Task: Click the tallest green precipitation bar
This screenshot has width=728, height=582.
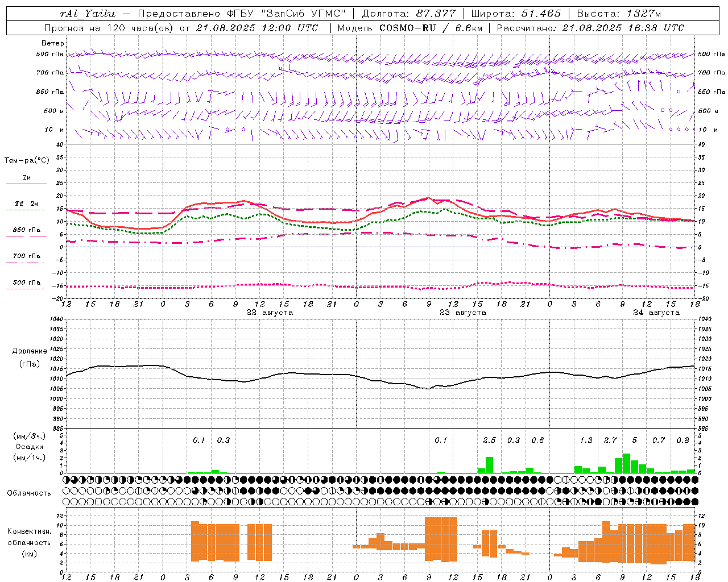Action: pos(627,463)
